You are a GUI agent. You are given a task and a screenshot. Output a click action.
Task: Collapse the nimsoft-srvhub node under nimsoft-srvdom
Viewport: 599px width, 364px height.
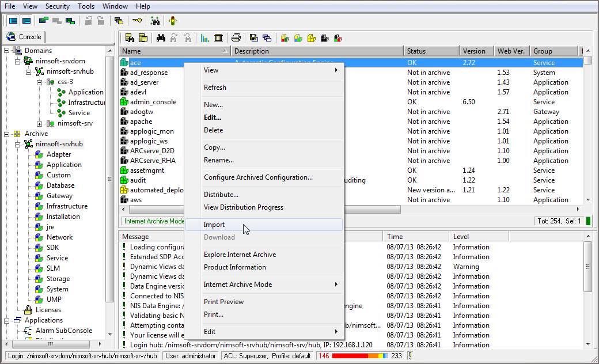click(x=29, y=71)
